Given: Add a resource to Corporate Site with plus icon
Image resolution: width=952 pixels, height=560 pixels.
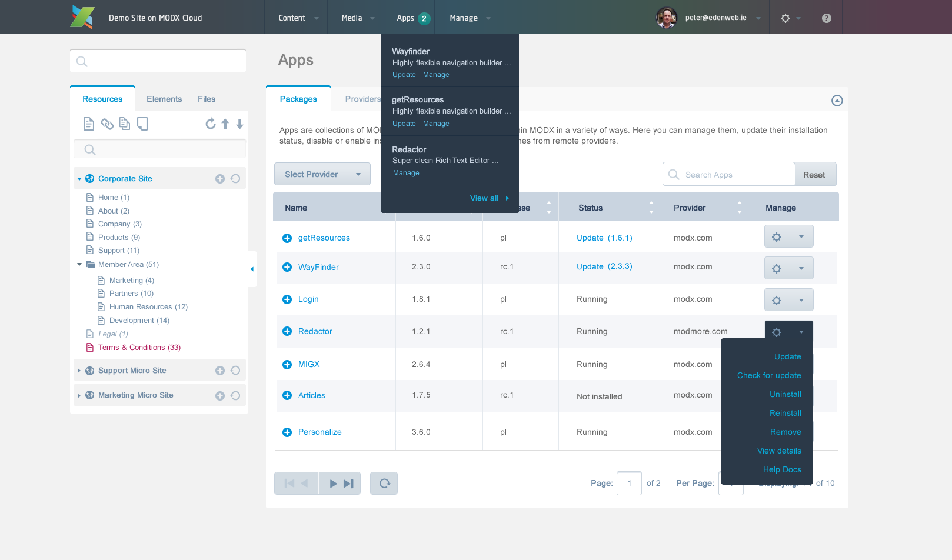Looking at the screenshot, I should 220,179.
